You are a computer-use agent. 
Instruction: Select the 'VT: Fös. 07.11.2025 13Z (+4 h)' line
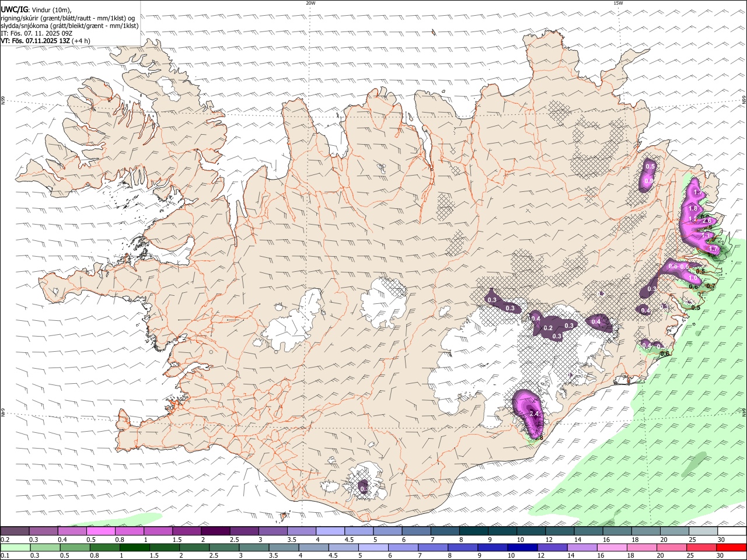click(x=46, y=41)
